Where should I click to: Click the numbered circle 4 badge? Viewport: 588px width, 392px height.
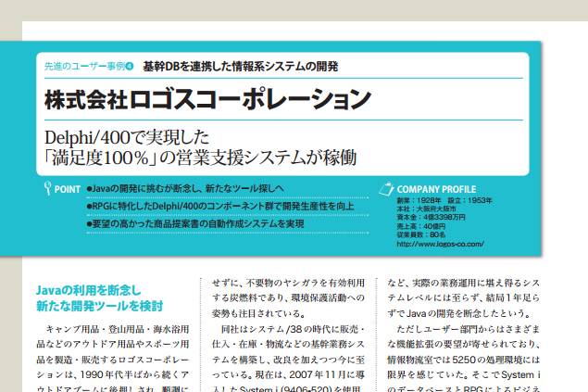tap(130, 67)
